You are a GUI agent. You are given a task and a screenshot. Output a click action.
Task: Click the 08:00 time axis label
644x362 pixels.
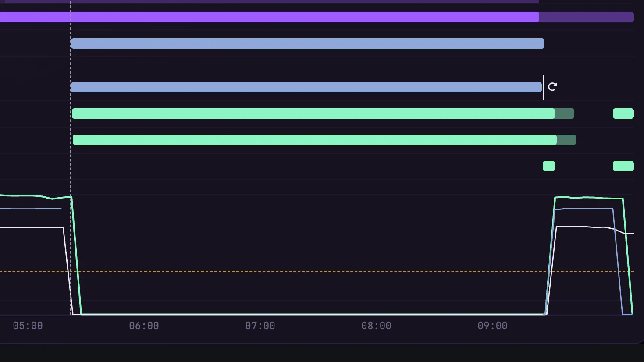pos(376,326)
